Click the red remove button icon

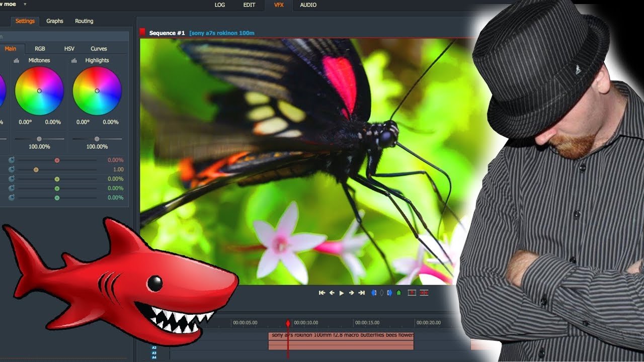pyautogui.click(x=412, y=293)
